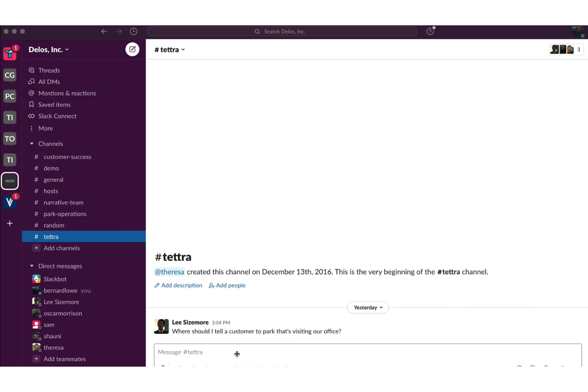Focus the Message #tettra input field
The image size is (588, 392).
[x=368, y=352]
